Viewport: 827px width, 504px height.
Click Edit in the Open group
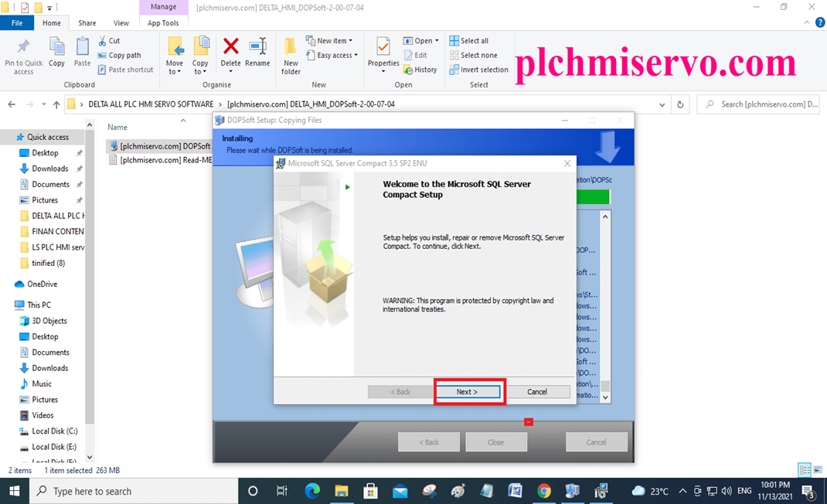[x=416, y=55]
